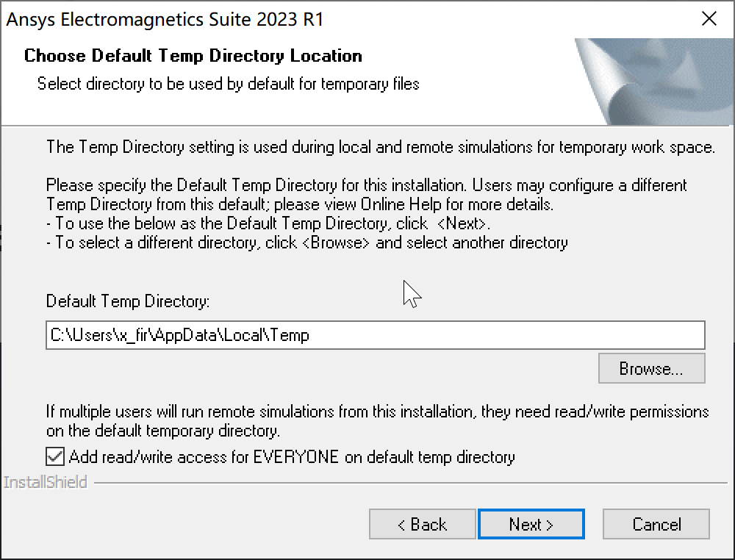Click 'Select directory to be used by default' subtitle

tap(229, 84)
